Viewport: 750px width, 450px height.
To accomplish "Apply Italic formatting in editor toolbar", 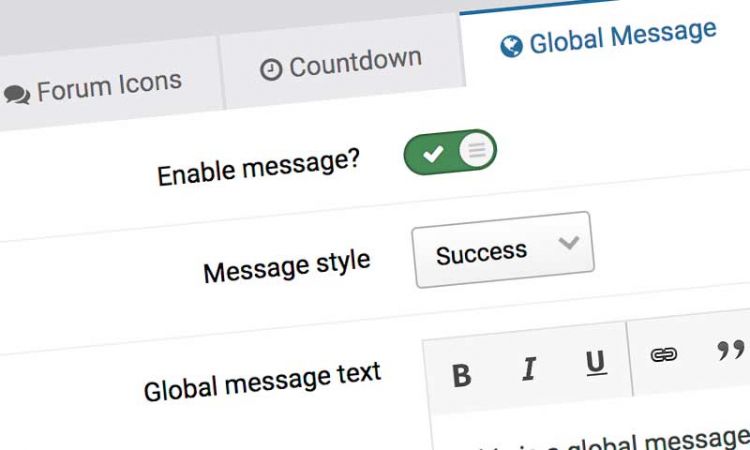I will click(529, 368).
